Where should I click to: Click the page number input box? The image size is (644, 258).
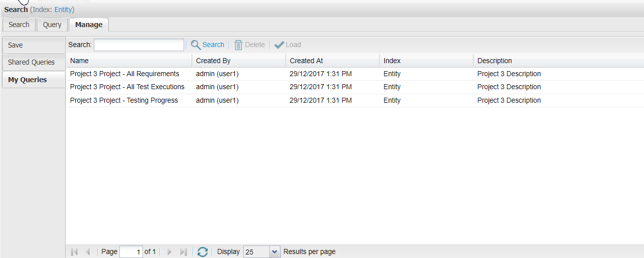pyautogui.click(x=131, y=252)
